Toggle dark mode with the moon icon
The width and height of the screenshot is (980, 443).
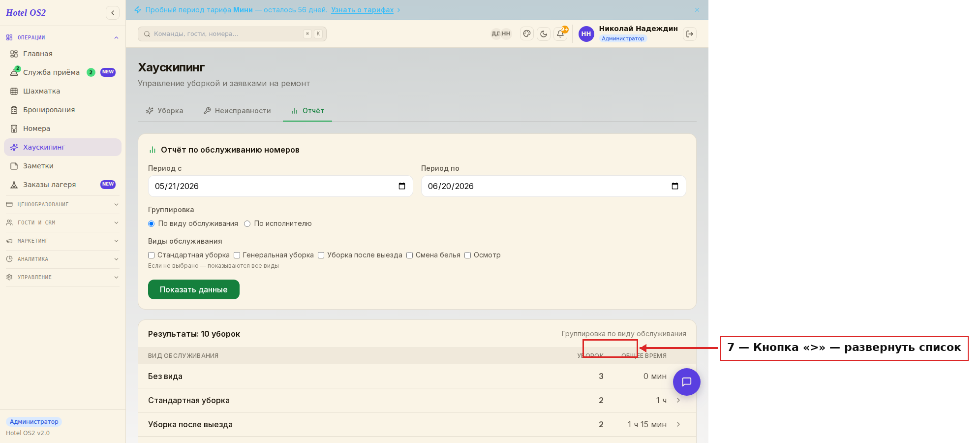coord(544,34)
